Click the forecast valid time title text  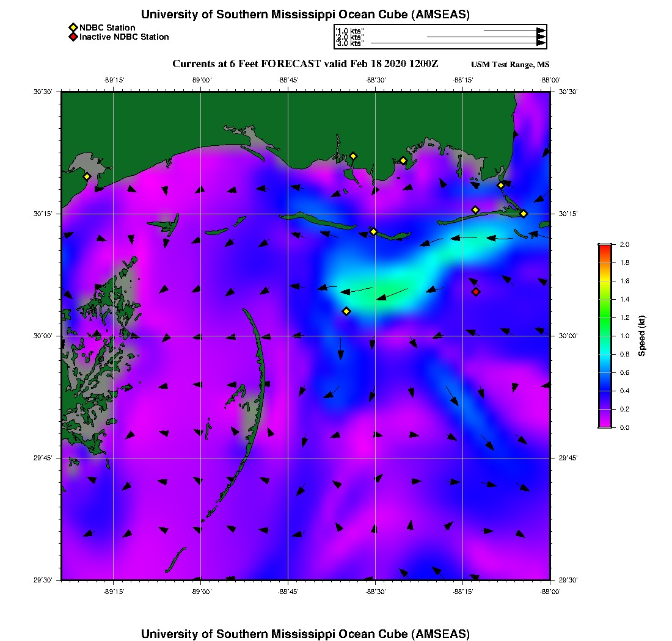pyautogui.click(x=305, y=64)
